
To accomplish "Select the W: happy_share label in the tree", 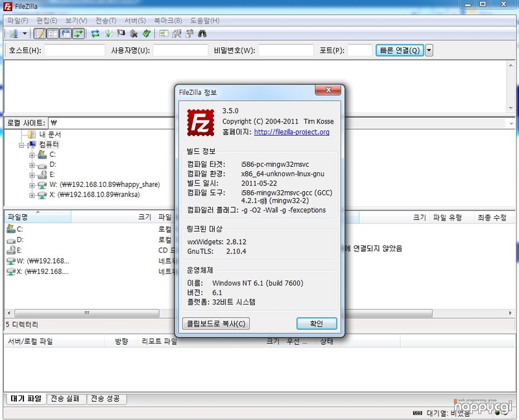I will 104,184.
